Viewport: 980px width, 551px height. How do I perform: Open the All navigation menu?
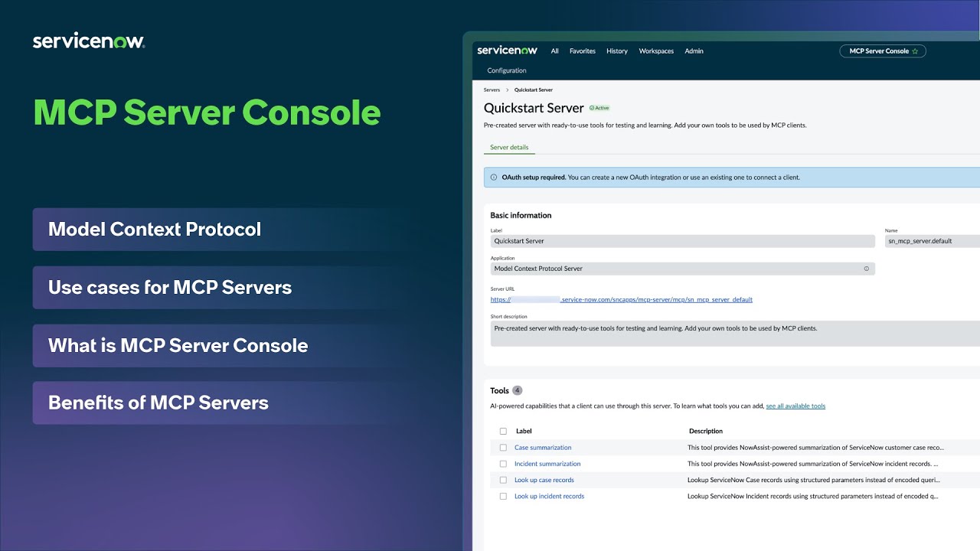[x=554, y=51]
